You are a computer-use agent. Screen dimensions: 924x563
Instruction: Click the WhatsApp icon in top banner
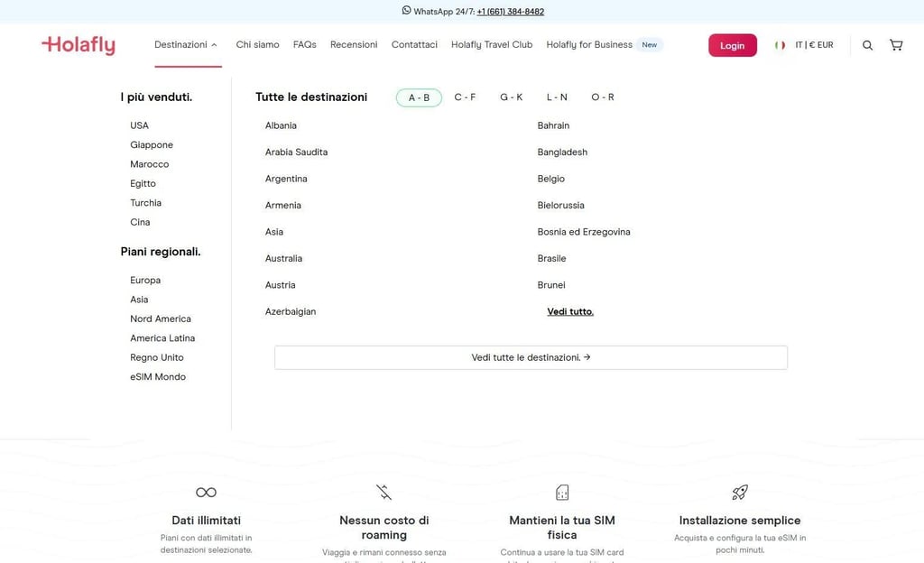pos(406,11)
